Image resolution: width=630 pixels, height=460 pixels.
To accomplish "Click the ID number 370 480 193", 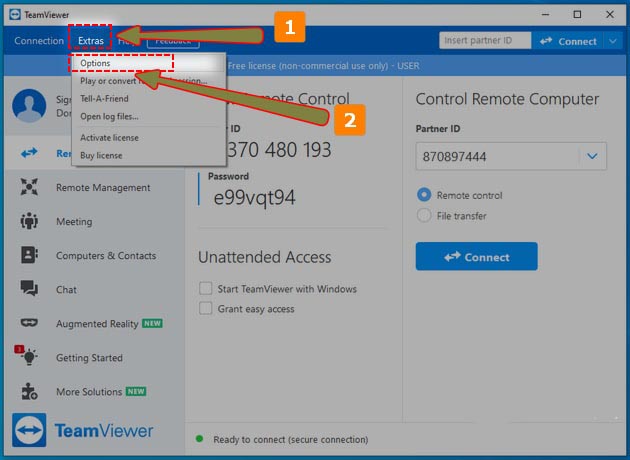I will pyautogui.click(x=279, y=149).
